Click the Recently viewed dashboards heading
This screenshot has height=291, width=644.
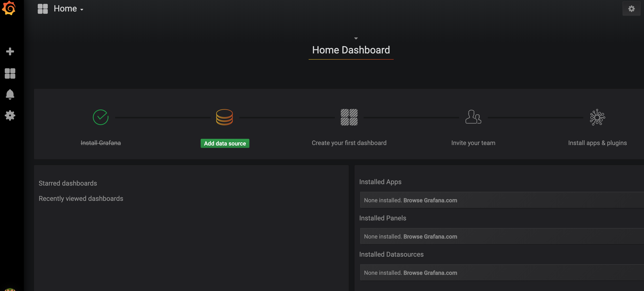point(81,198)
